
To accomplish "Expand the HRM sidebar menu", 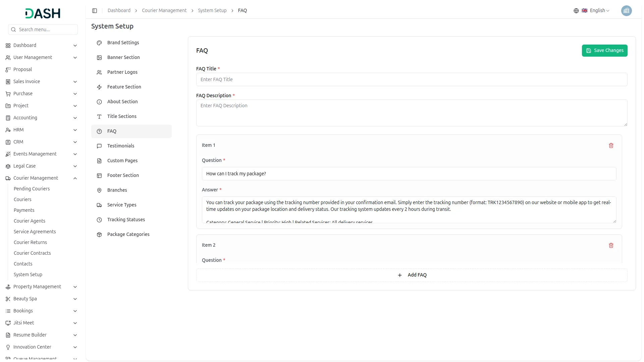I will point(75,130).
